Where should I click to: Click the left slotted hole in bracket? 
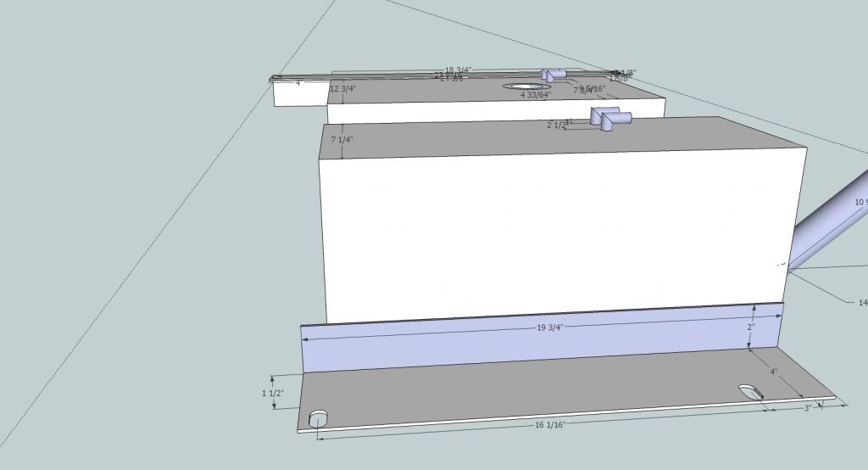(319, 418)
